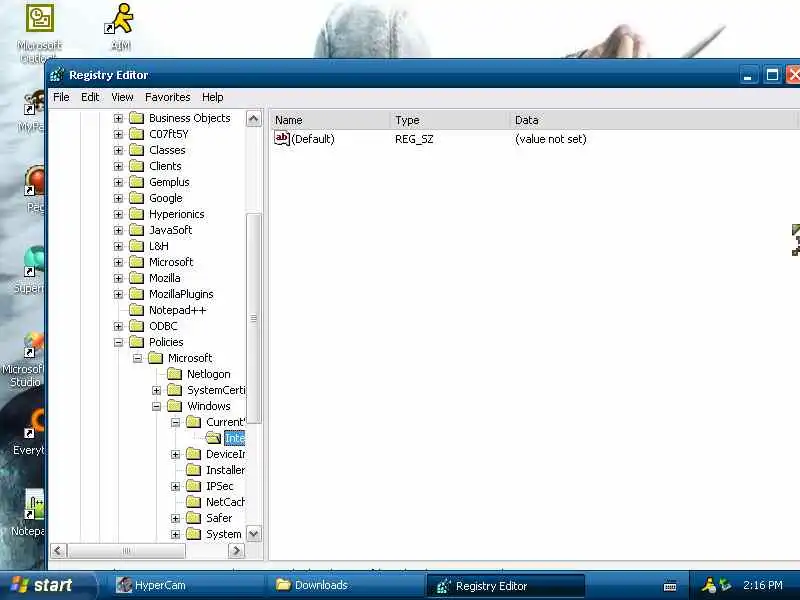Open the File menu
The image size is (800, 600).
[61, 97]
